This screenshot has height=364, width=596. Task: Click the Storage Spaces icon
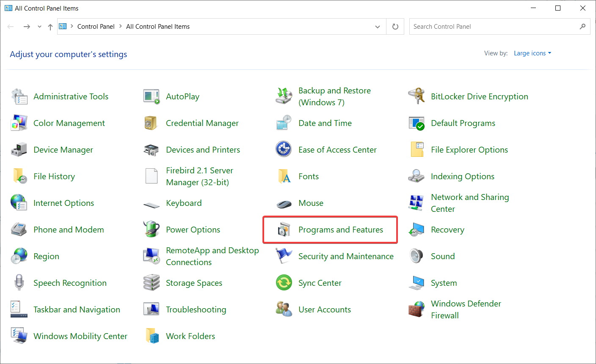point(152,283)
